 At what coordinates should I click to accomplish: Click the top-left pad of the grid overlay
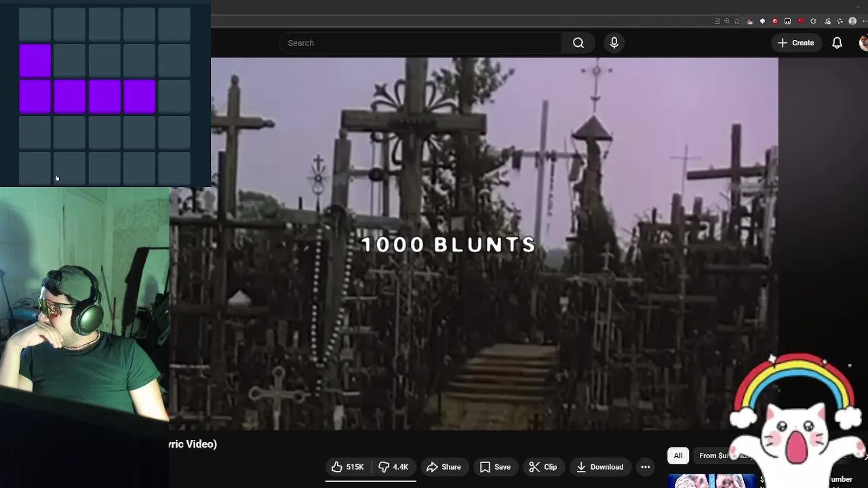tap(35, 25)
